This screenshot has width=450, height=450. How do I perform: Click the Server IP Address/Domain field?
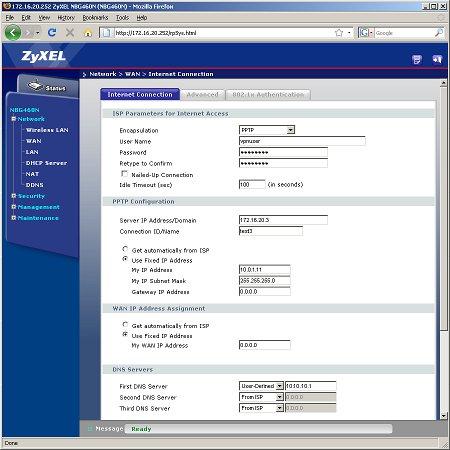[x=283, y=220]
